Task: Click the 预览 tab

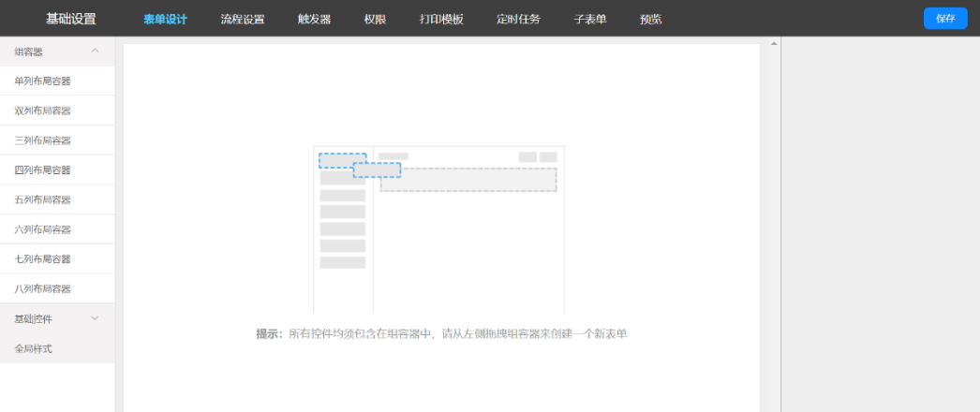Action: pyautogui.click(x=650, y=20)
